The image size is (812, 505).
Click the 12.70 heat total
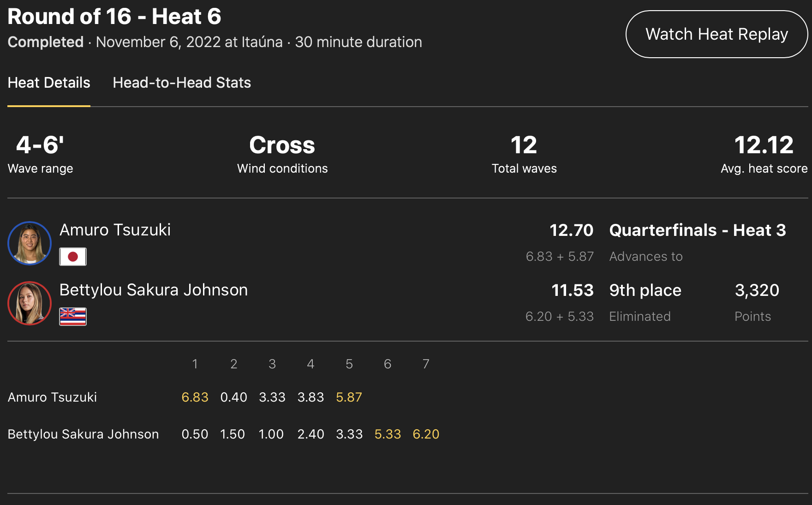[x=571, y=230]
